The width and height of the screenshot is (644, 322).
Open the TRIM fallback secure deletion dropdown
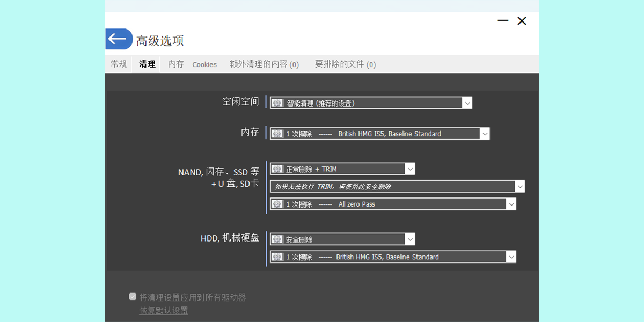pos(519,186)
